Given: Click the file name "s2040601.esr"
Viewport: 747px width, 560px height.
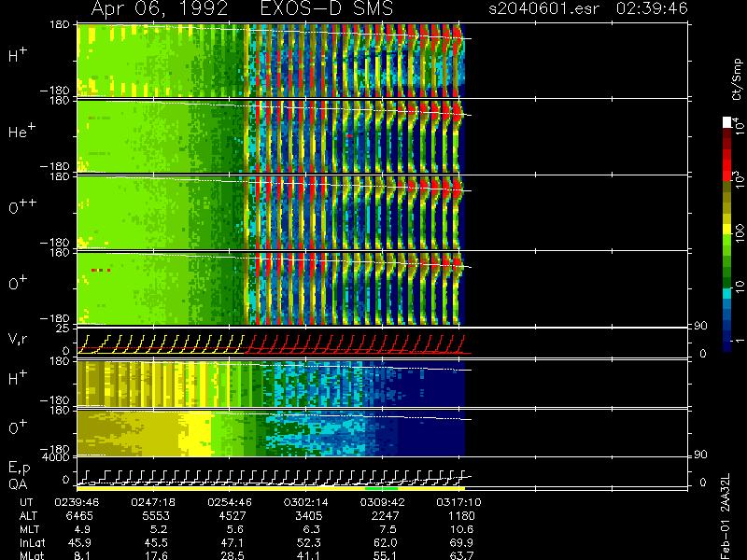Looking at the screenshot, I should [543, 8].
